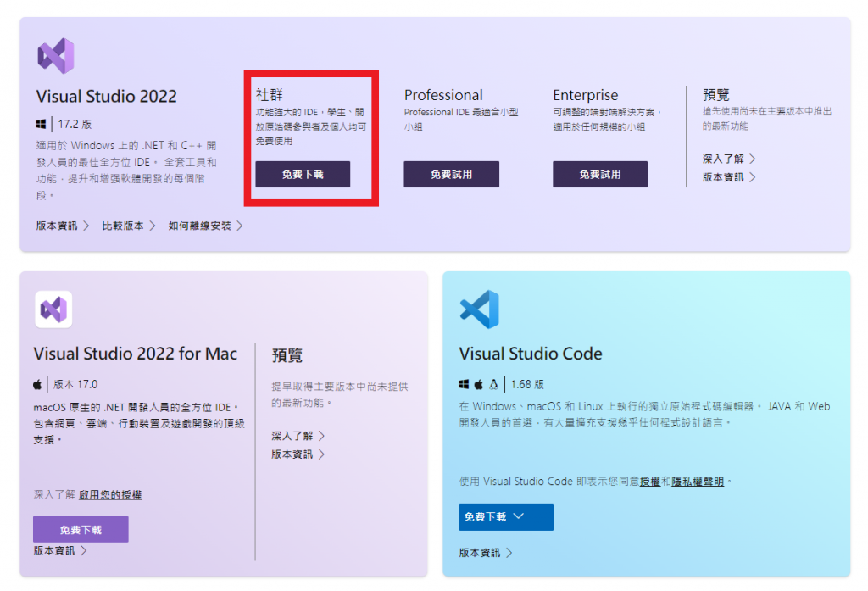868x591 pixels.
Task: Open VS Code 授權 link
Action: [650, 482]
